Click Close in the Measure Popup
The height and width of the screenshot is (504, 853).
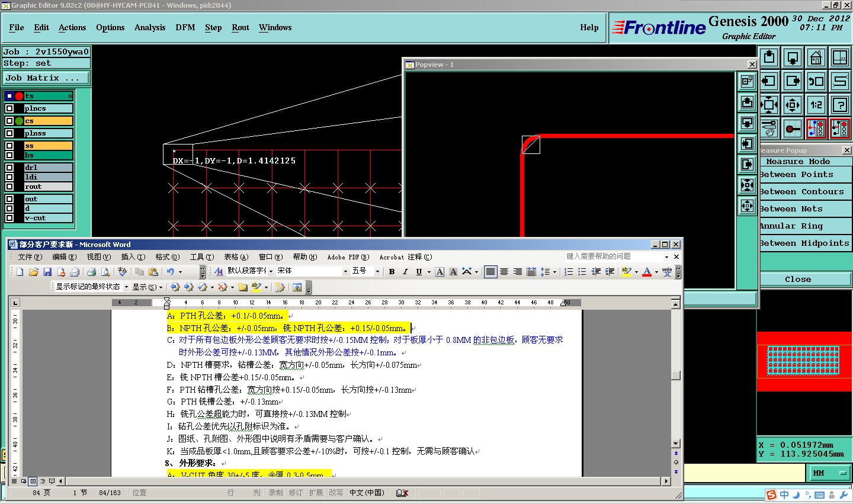coord(798,280)
